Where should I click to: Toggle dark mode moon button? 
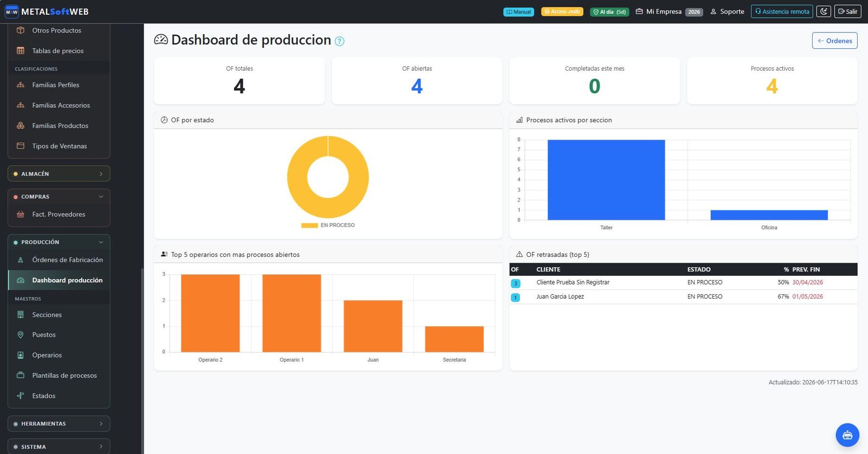click(824, 11)
